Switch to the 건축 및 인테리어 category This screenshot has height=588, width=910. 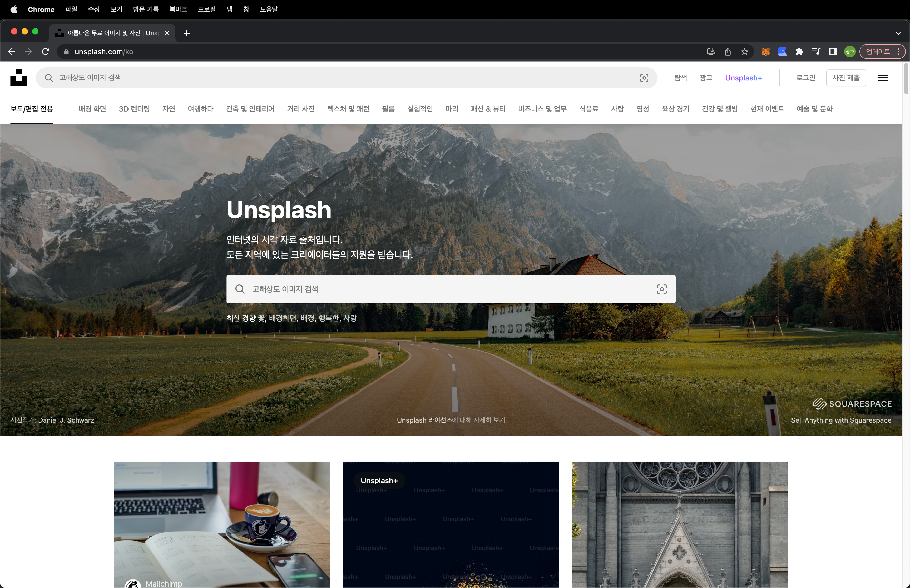click(x=250, y=109)
